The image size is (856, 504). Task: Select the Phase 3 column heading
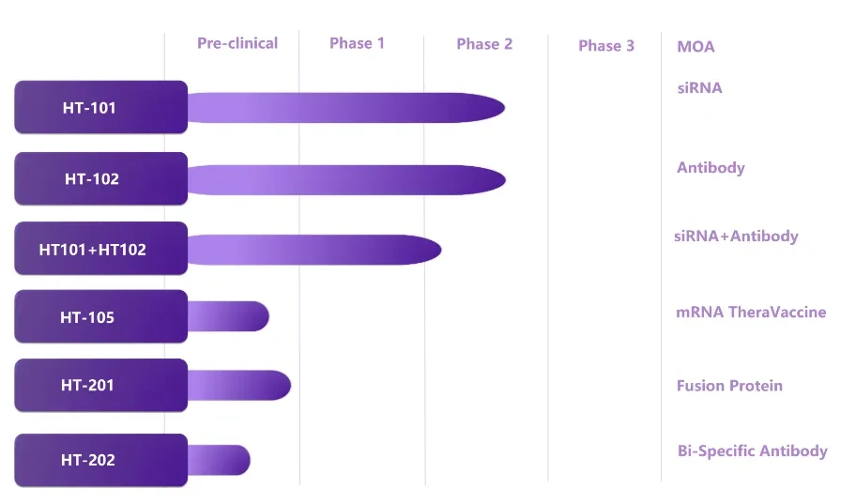point(606,45)
